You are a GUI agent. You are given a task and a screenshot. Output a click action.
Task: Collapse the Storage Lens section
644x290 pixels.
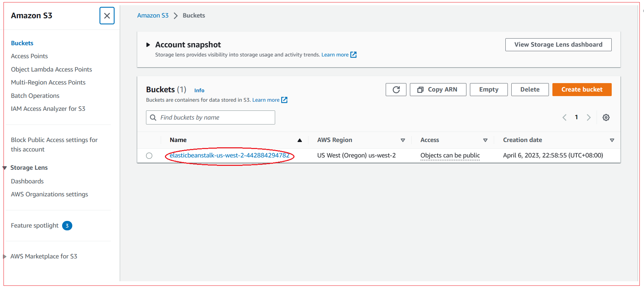[x=5, y=168]
